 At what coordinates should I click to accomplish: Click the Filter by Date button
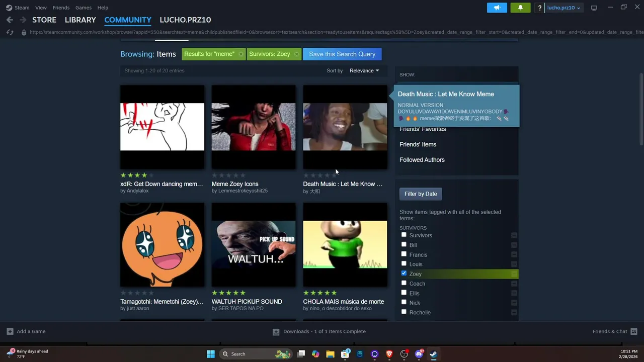coord(421,194)
